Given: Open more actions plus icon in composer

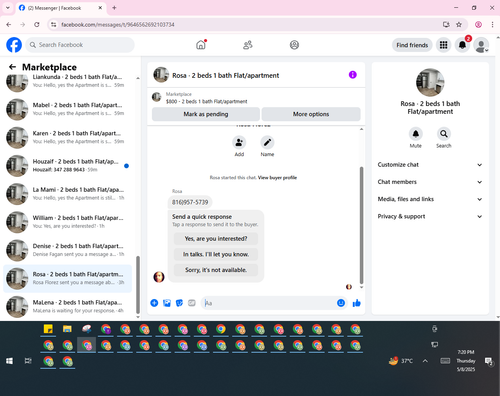Looking at the screenshot, I should (154, 303).
